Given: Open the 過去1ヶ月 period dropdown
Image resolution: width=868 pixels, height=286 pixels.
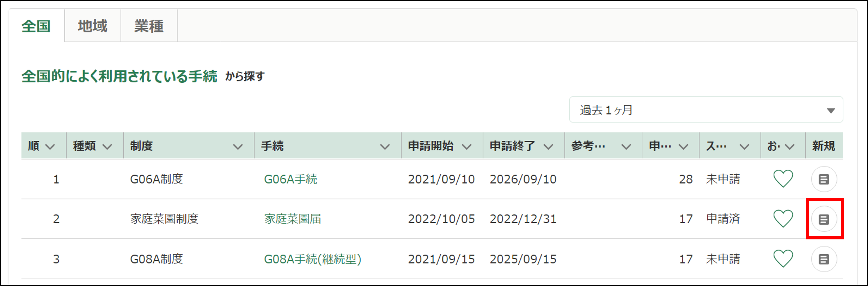Looking at the screenshot, I should tap(706, 110).
